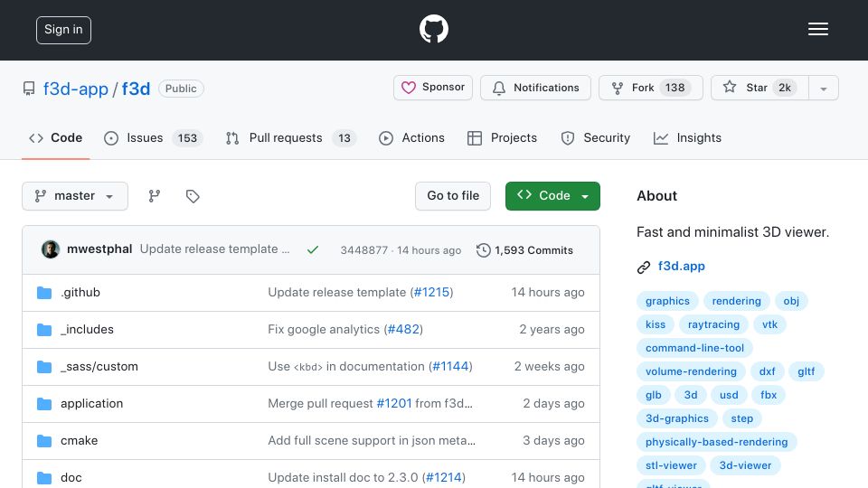Open the doc folder
The height and width of the screenshot is (488, 868).
point(71,477)
